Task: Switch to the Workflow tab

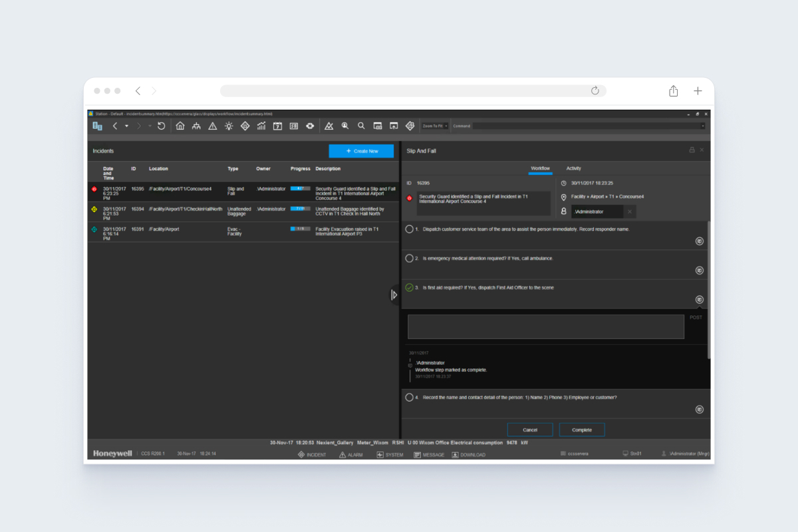Action: point(540,168)
